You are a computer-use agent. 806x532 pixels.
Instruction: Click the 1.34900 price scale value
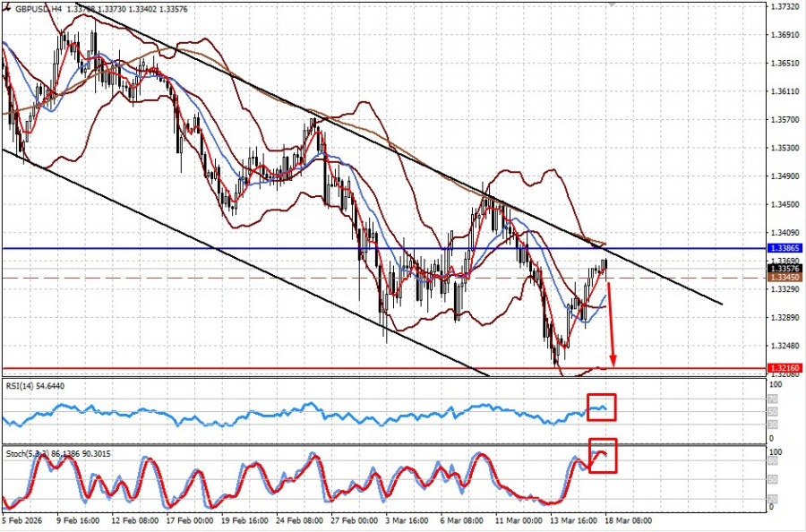point(786,176)
